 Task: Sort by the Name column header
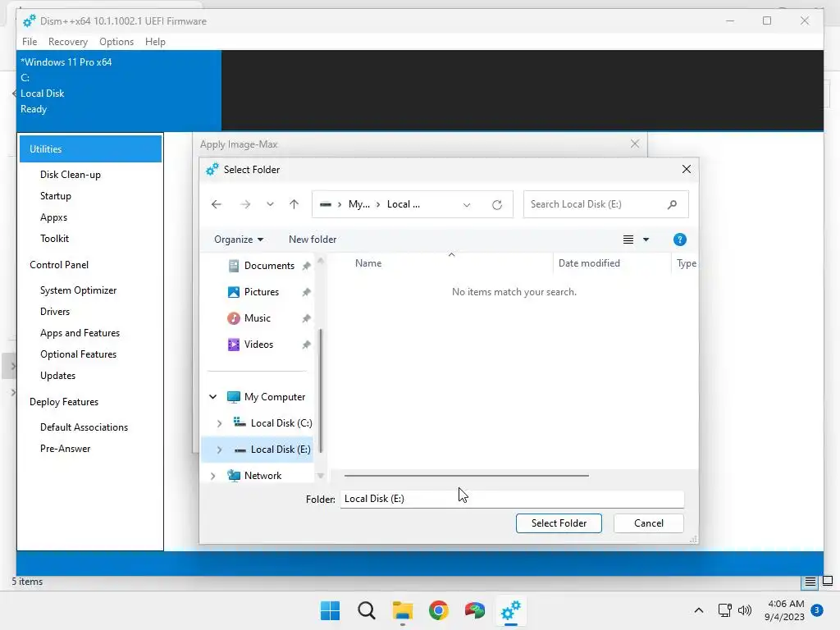pos(368,263)
